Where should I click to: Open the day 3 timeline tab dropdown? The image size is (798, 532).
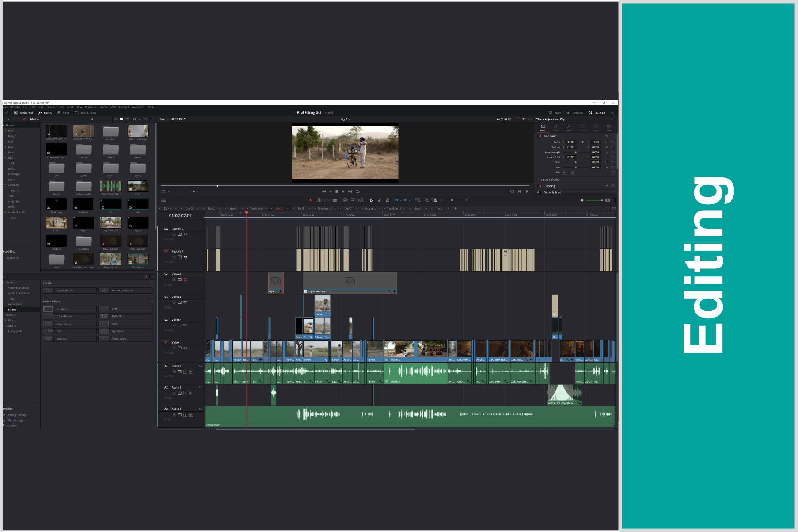tap(288, 209)
